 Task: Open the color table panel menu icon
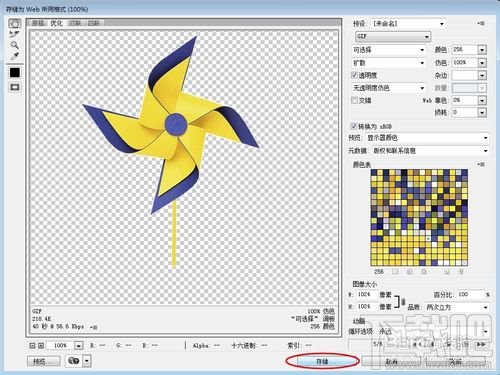481,164
